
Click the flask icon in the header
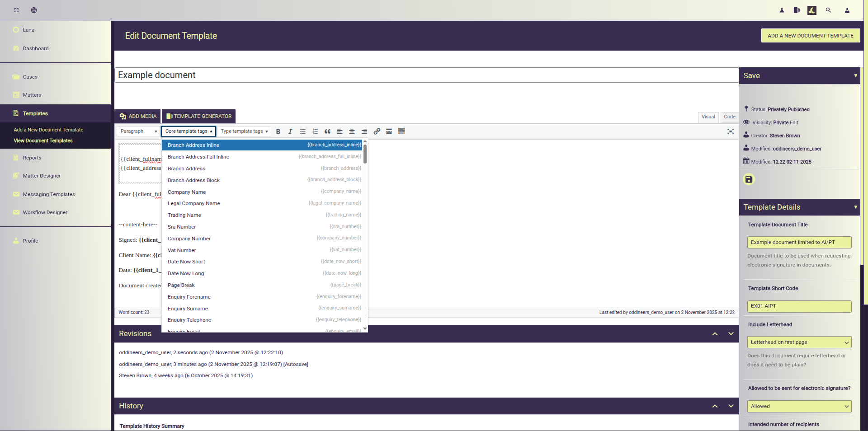pos(782,10)
